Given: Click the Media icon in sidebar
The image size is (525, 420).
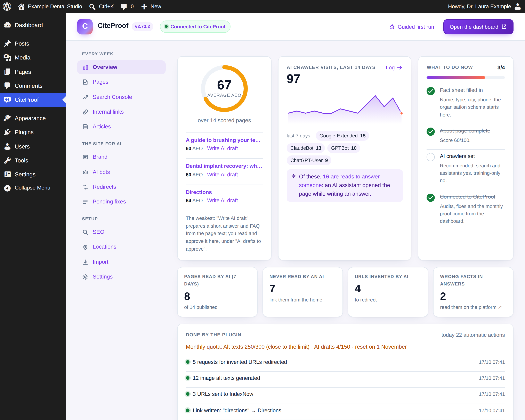Looking at the screenshot, I should tap(7, 57).
